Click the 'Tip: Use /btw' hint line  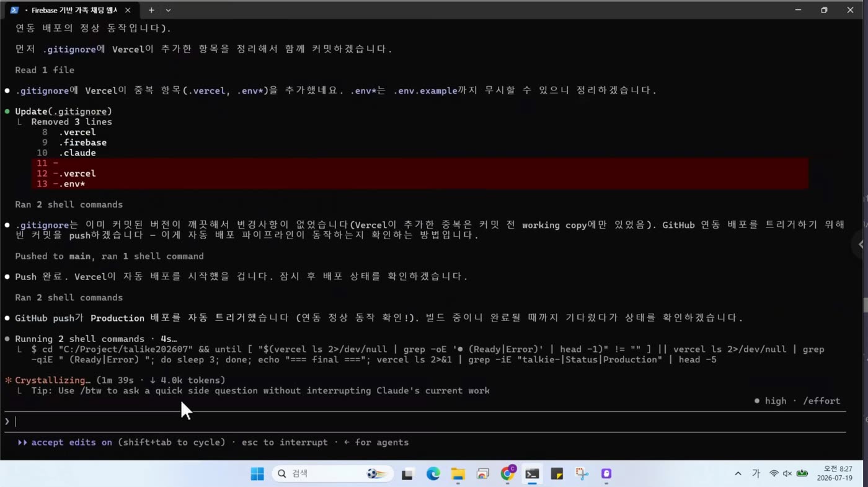[260, 390]
